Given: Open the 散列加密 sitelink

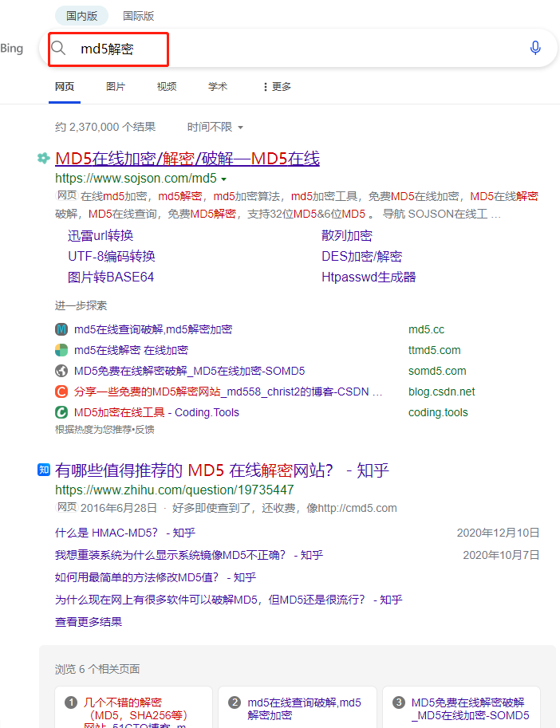Looking at the screenshot, I should (347, 236).
